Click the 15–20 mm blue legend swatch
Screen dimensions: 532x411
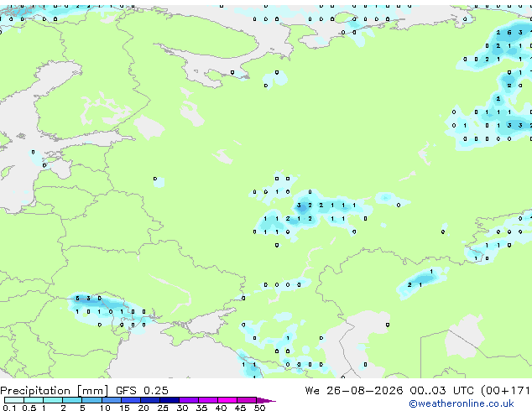click(x=130, y=400)
